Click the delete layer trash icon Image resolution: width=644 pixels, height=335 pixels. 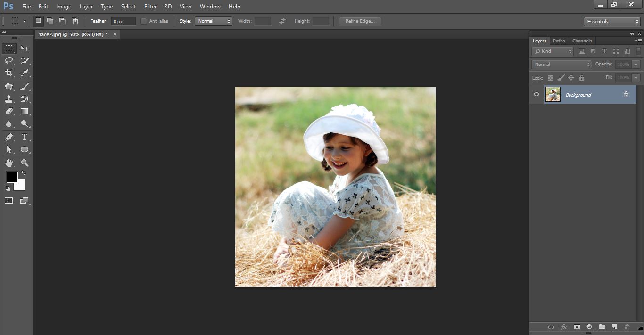(627, 327)
